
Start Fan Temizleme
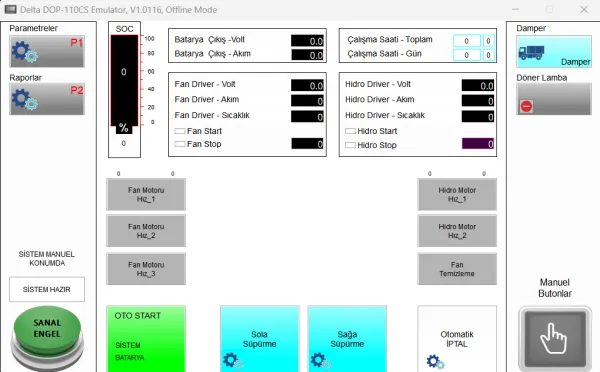457,269
